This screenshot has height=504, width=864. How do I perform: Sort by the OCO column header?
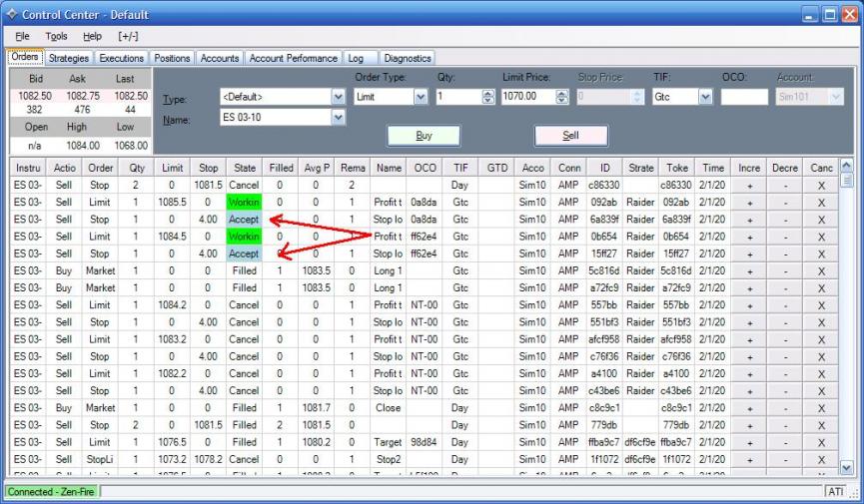425,168
